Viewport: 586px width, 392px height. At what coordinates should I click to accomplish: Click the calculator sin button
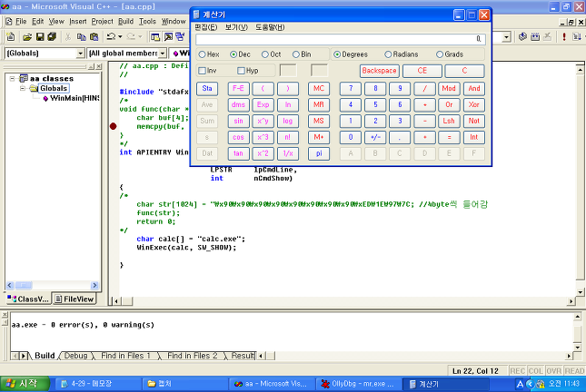pyautogui.click(x=238, y=121)
